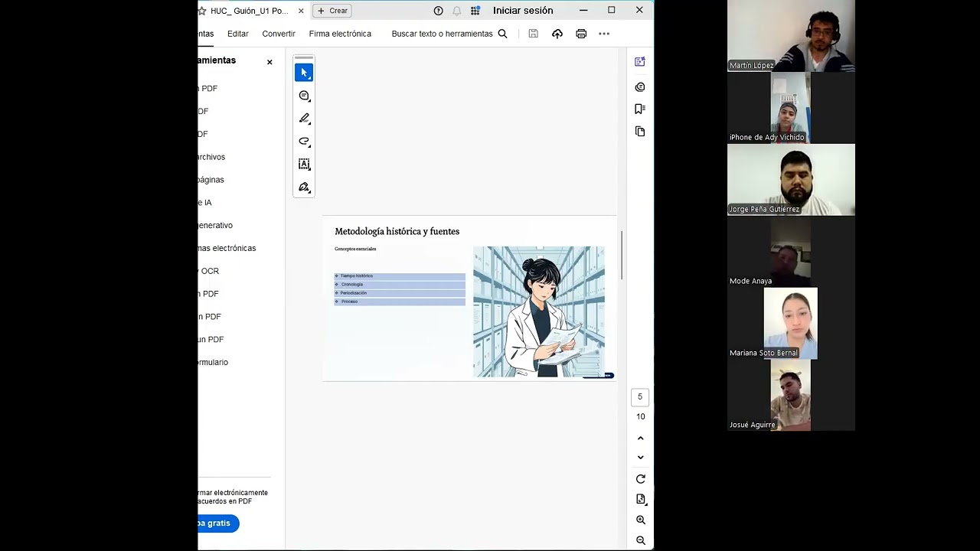Select the 'OCR' tool entry

tap(208, 271)
